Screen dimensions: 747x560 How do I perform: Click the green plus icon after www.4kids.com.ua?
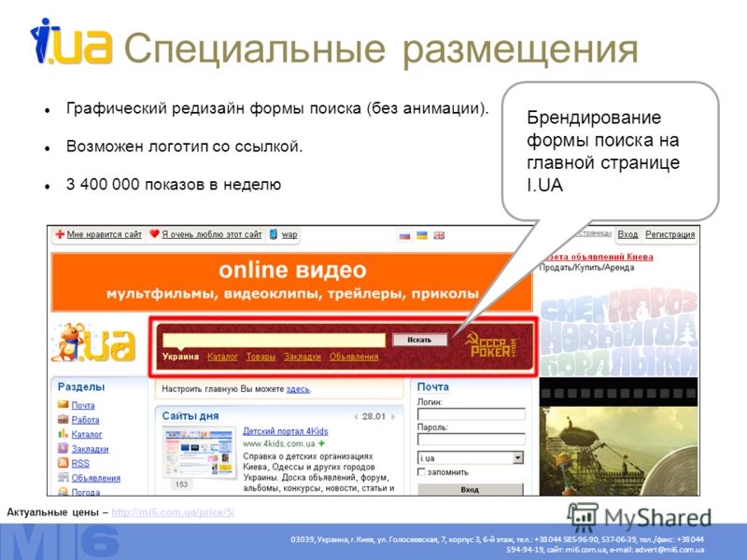coord(322,443)
